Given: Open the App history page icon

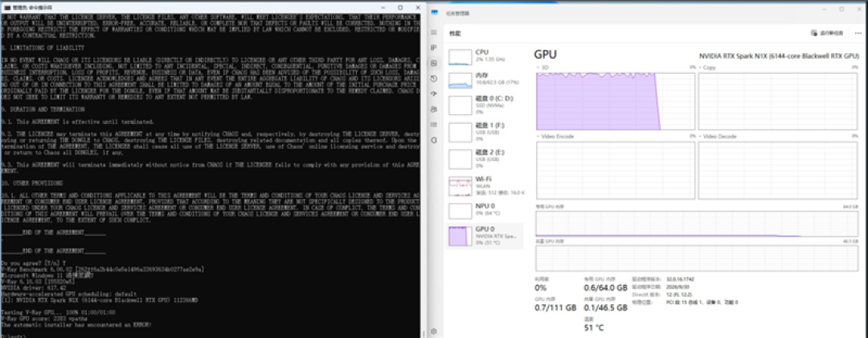Looking at the screenshot, I should [x=434, y=79].
